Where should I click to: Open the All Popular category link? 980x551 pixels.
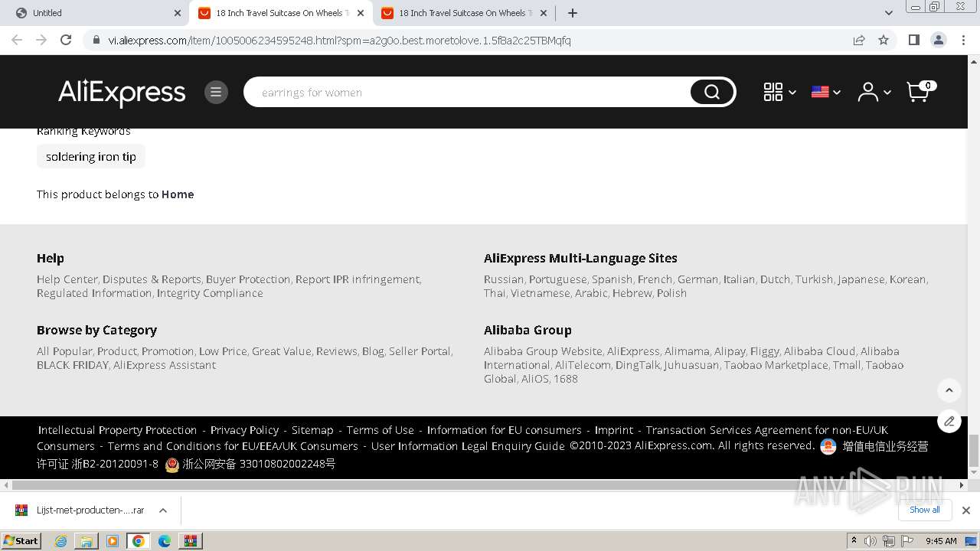(64, 351)
